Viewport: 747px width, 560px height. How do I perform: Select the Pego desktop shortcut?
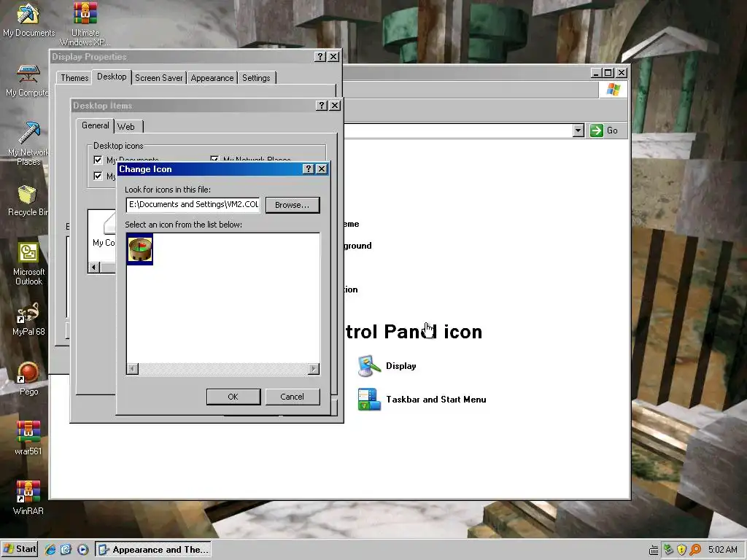tap(28, 378)
